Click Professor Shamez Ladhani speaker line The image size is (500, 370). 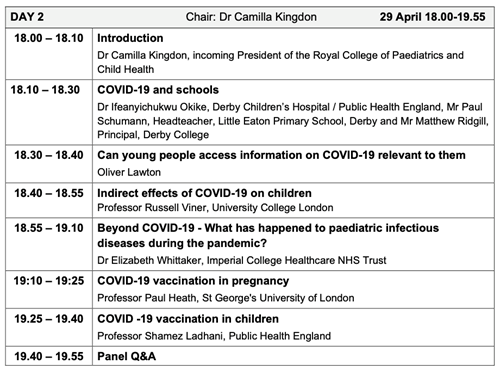(214, 336)
